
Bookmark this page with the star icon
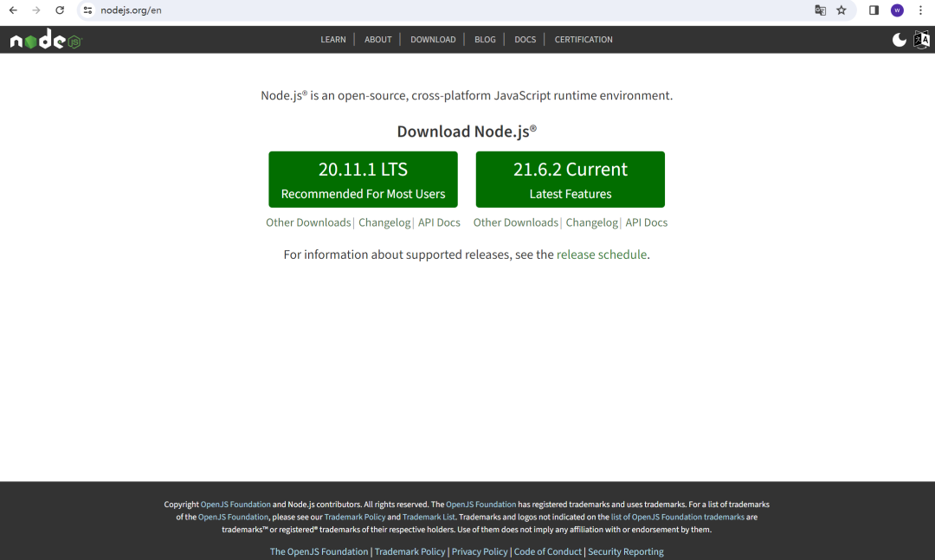[841, 10]
